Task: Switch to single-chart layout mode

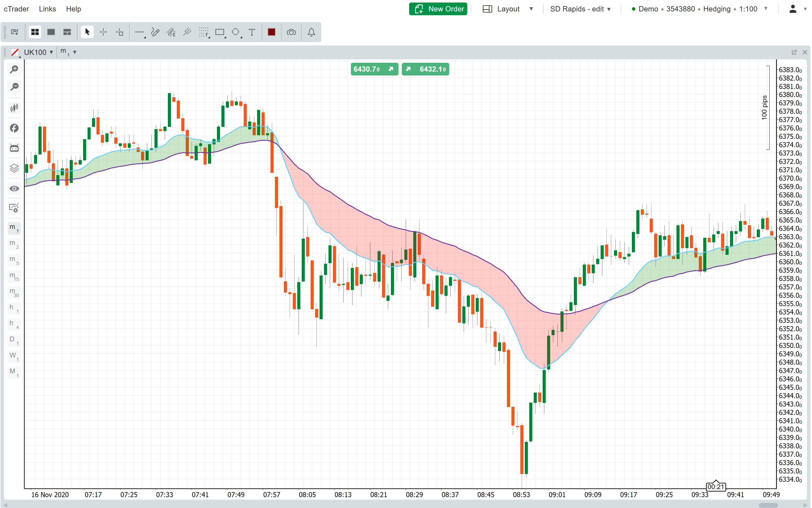Action: (x=51, y=32)
